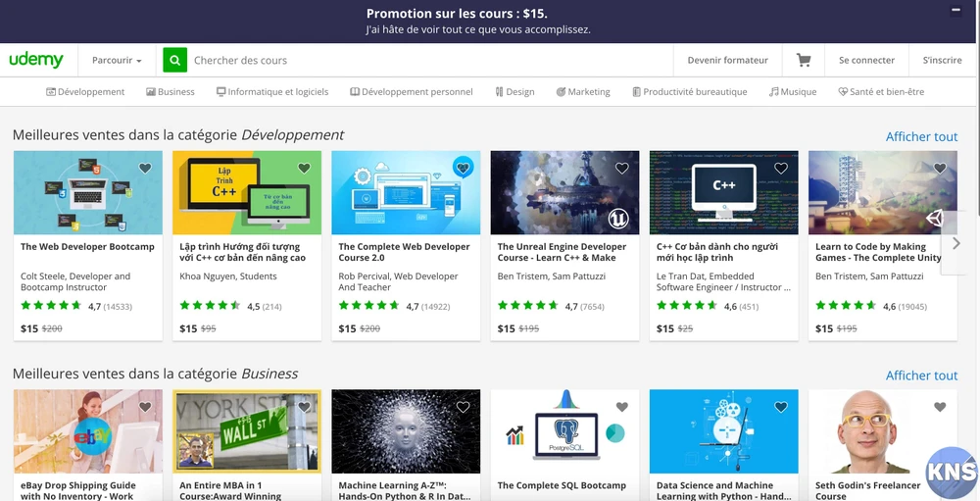Screen dimensions: 980x501
Task: Show next courses with right carousel arrow
Action: (x=955, y=243)
